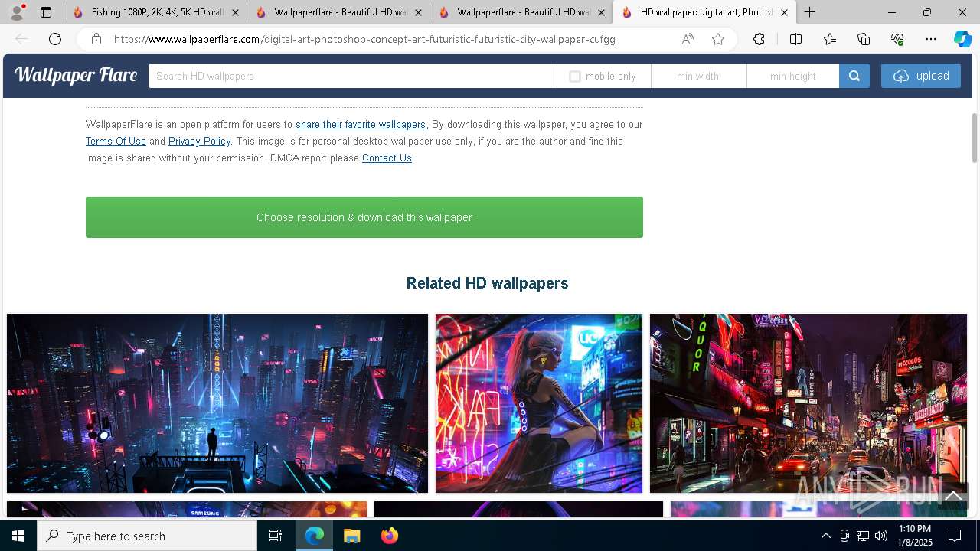The height and width of the screenshot is (551, 980).
Task: Add page to favorites star icon
Action: click(718, 39)
